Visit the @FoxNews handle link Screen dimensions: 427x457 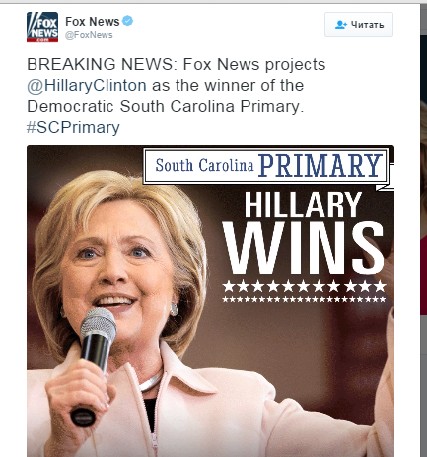click(x=88, y=35)
